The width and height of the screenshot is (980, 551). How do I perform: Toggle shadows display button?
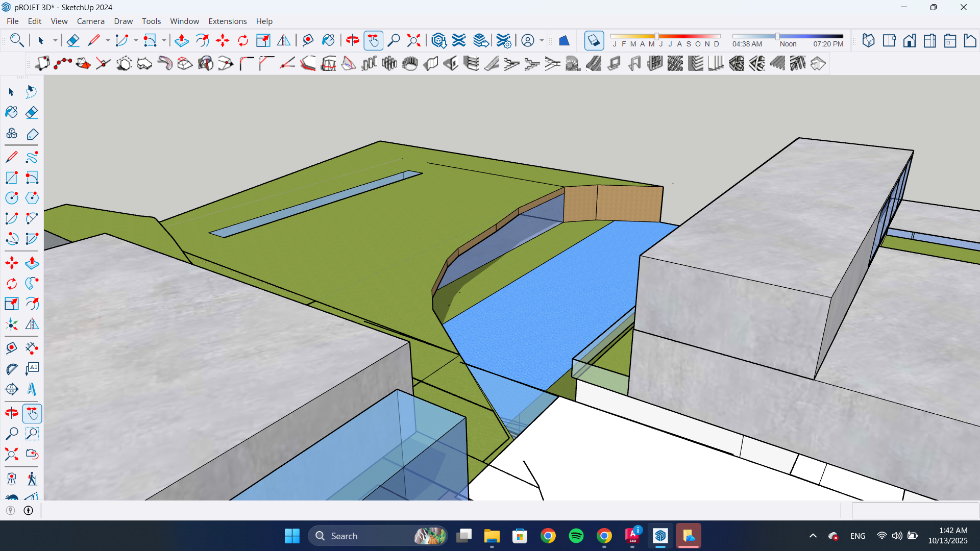pos(594,40)
